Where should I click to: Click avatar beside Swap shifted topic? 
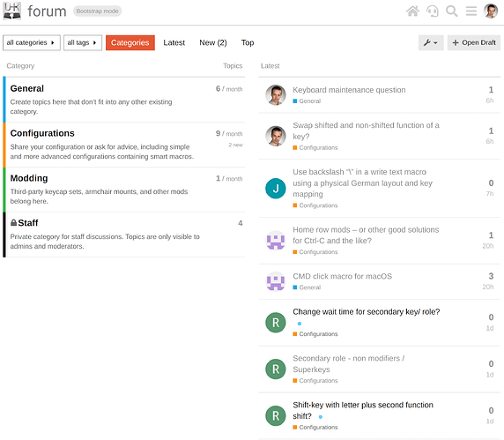tap(276, 136)
